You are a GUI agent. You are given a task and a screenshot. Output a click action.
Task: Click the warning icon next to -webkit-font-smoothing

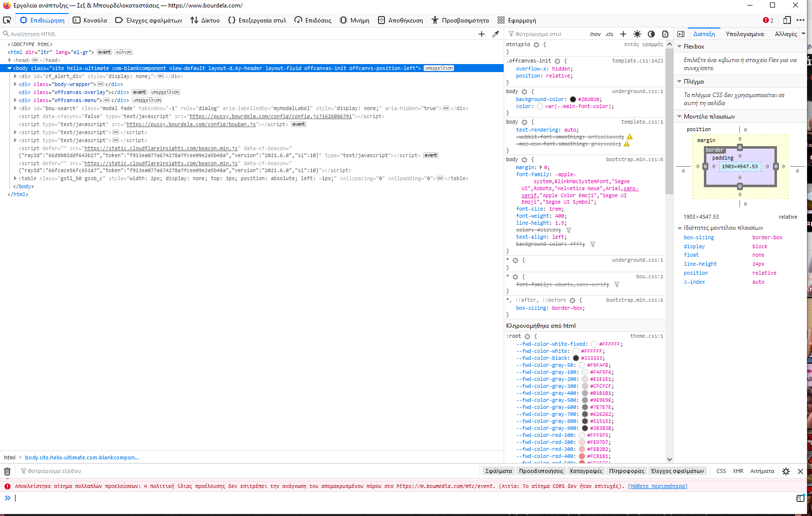click(x=630, y=137)
